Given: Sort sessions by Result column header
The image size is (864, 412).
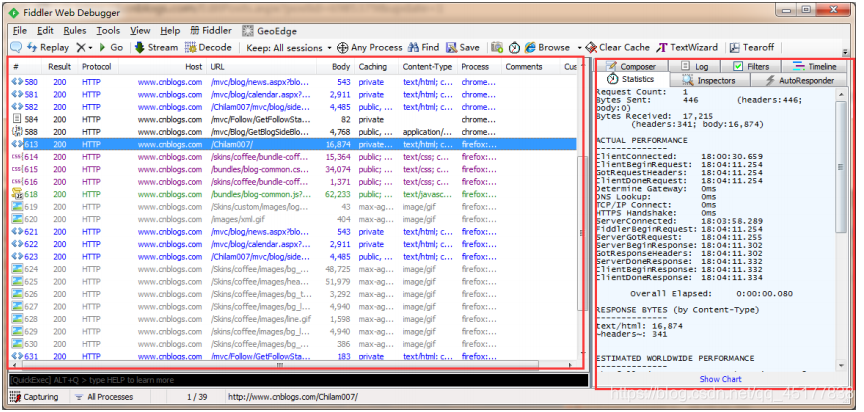Looking at the screenshot, I should point(59,67).
